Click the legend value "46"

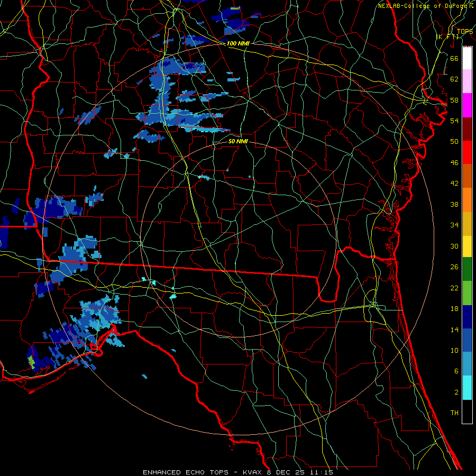click(x=454, y=163)
